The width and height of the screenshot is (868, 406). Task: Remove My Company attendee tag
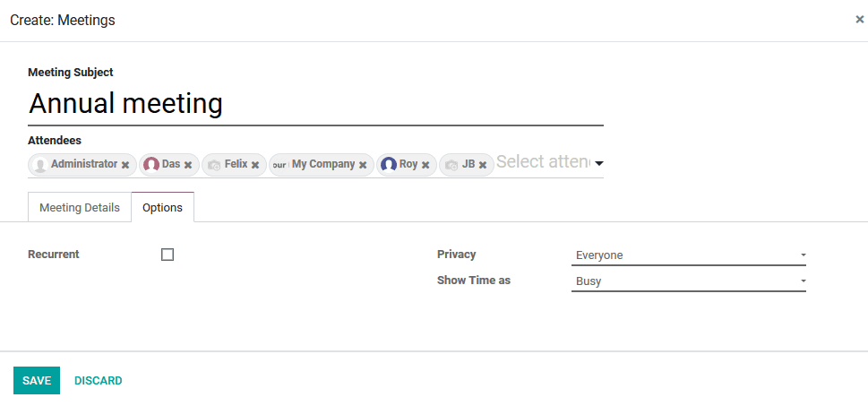coord(363,165)
